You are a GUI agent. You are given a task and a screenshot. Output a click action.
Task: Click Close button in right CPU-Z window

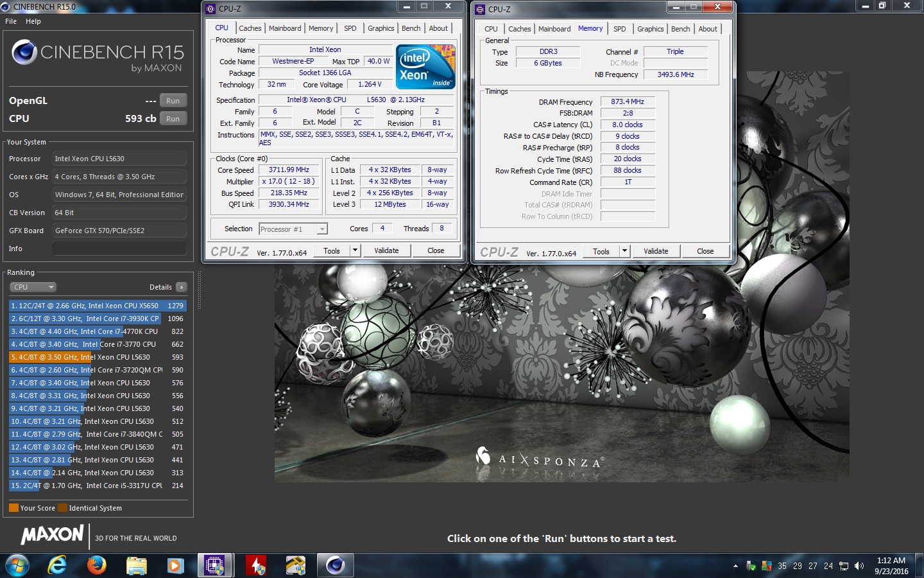(x=705, y=251)
